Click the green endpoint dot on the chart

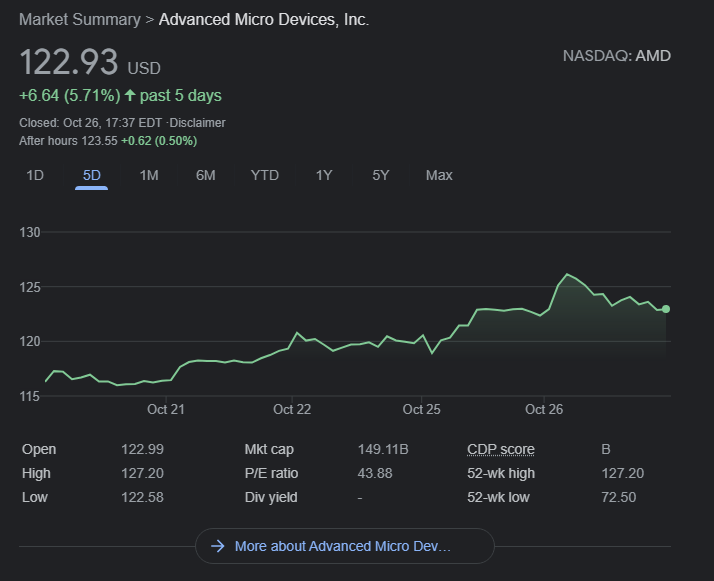(666, 309)
